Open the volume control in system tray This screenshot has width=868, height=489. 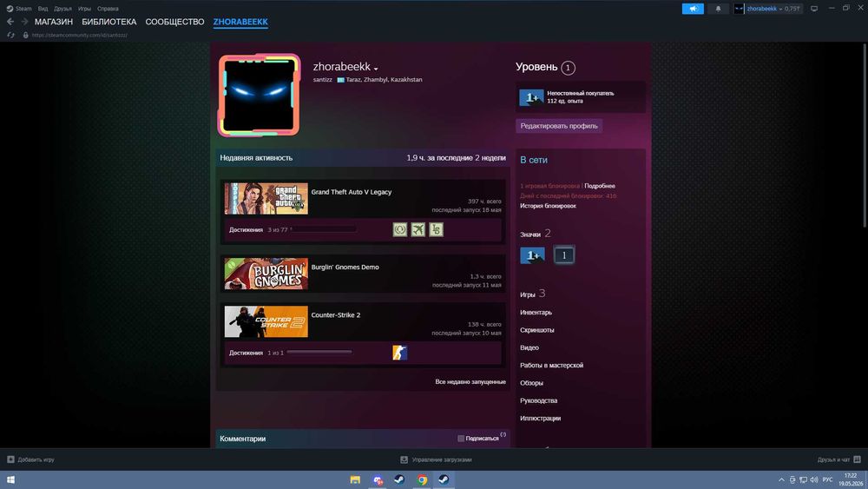tap(814, 479)
